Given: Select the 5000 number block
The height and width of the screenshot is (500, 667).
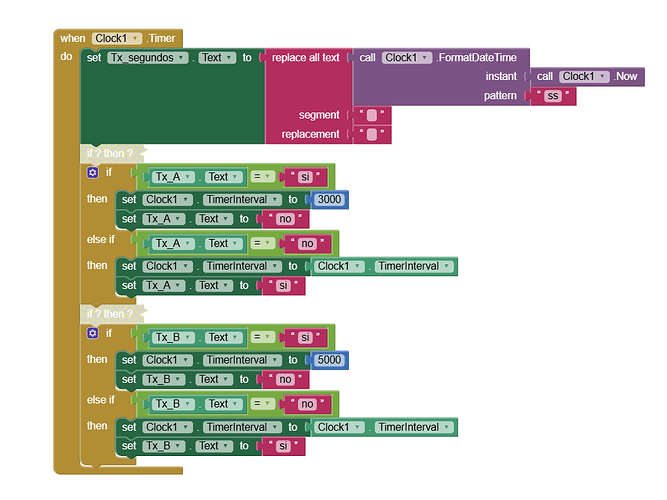Looking at the screenshot, I should coord(330,360).
